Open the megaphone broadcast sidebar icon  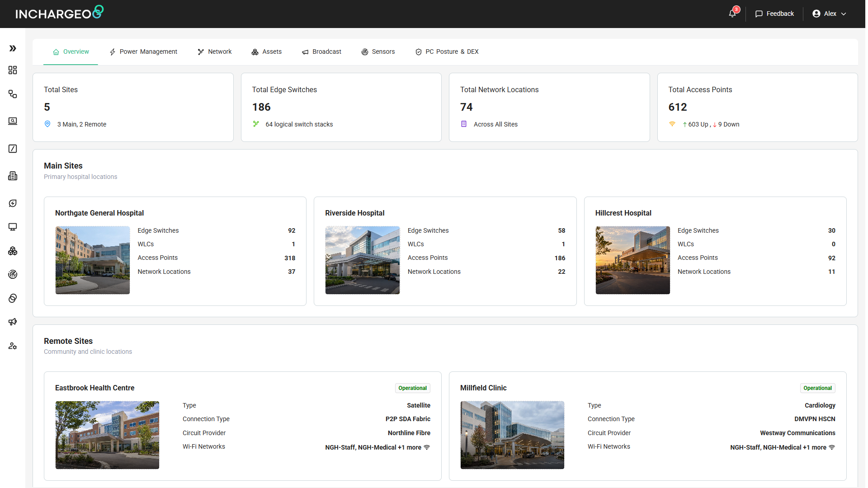(13, 322)
